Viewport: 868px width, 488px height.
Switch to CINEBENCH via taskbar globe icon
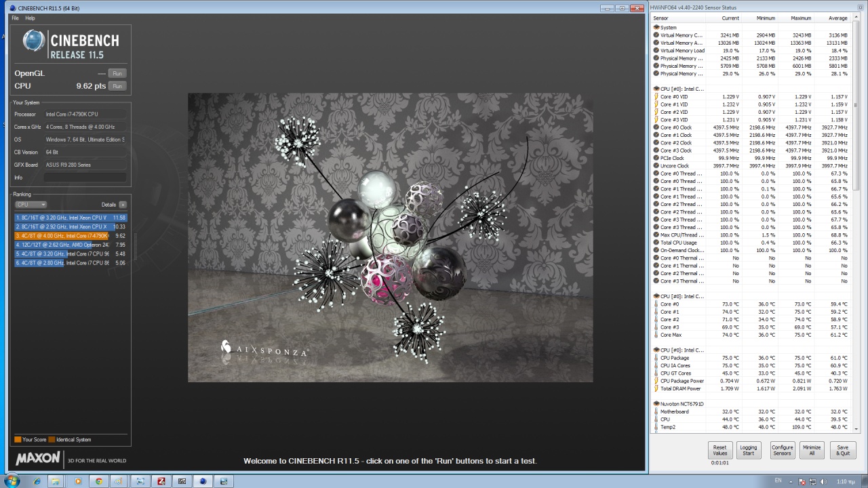203,482
